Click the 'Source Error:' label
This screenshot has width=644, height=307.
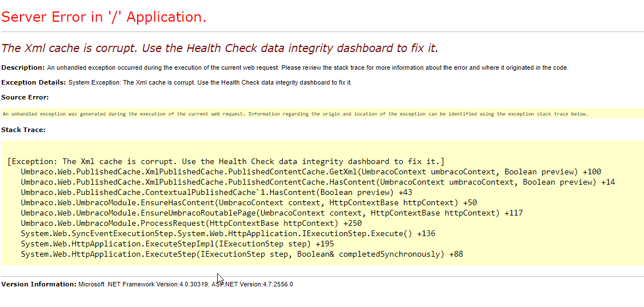point(25,97)
